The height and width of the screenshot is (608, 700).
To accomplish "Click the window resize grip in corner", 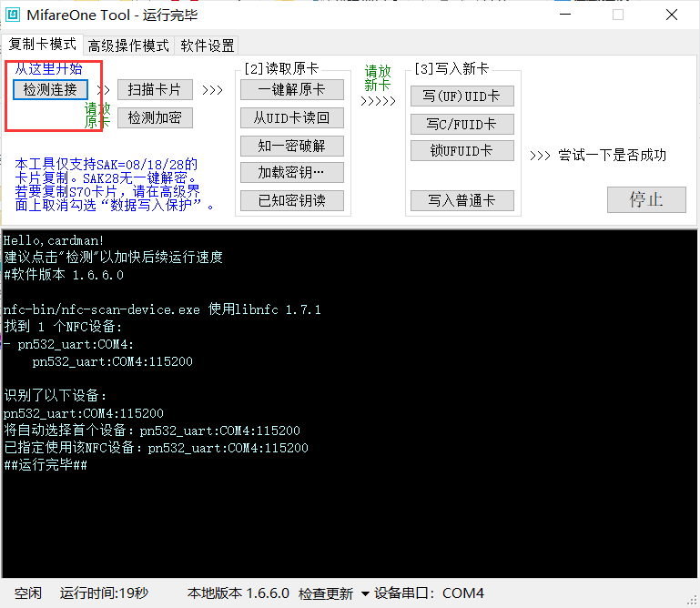I will 693,601.
